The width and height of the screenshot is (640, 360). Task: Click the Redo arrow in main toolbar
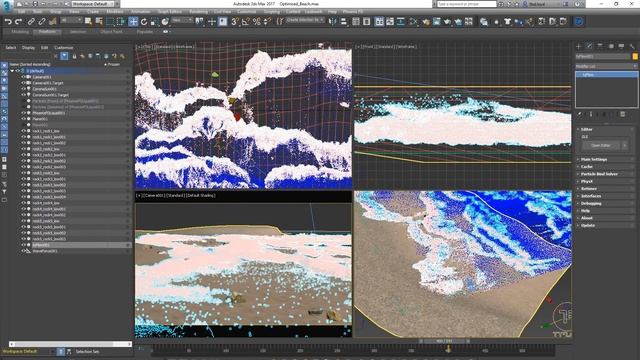[x=18, y=22]
